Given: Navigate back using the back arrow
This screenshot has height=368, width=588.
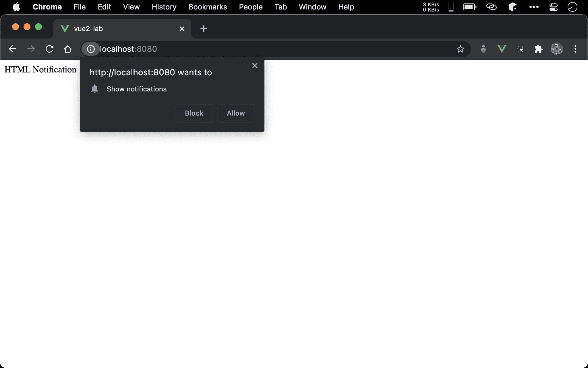Looking at the screenshot, I should 13,49.
